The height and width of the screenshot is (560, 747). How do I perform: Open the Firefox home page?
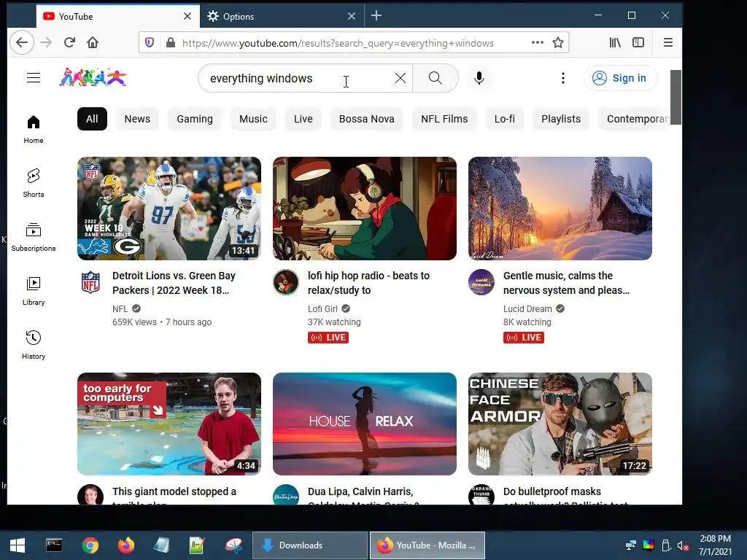point(93,43)
